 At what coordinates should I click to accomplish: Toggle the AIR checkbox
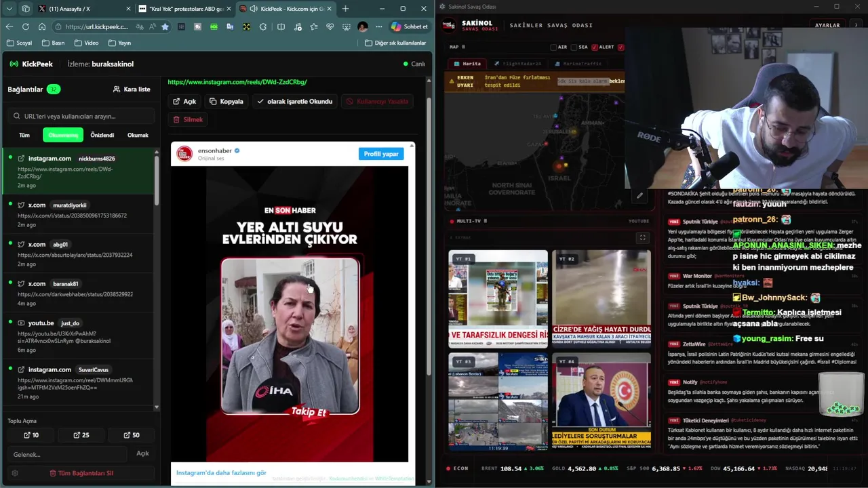pos(553,47)
